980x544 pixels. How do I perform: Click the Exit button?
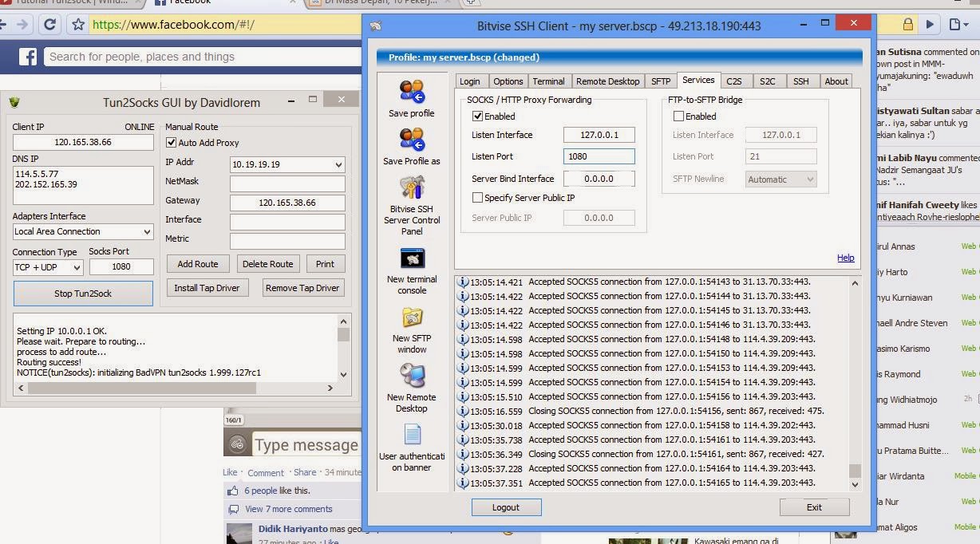814,507
